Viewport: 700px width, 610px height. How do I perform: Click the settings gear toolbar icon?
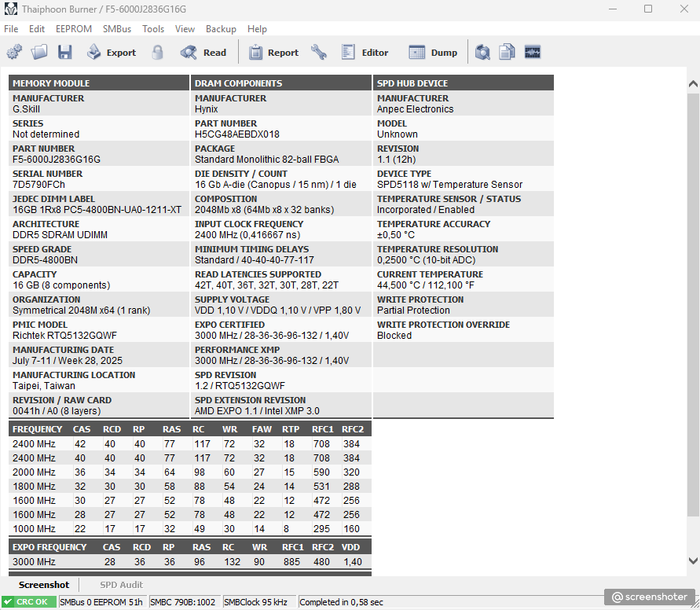pyautogui.click(x=14, y=52)
